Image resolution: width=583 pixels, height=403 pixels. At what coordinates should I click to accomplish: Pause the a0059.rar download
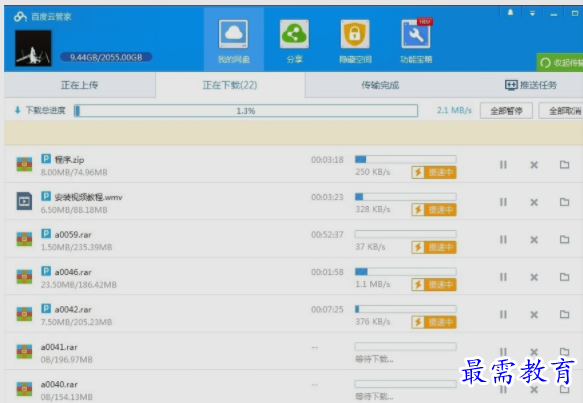(x=503, y=240)
